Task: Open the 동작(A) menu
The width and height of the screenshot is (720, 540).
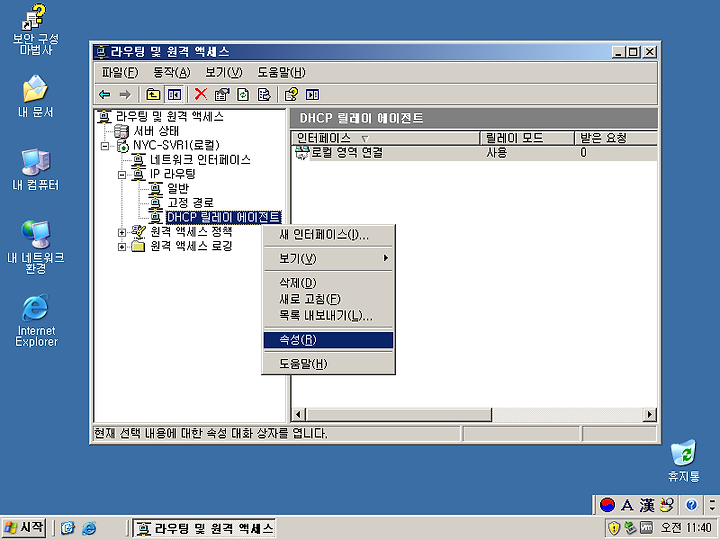Action: point(171,73)
